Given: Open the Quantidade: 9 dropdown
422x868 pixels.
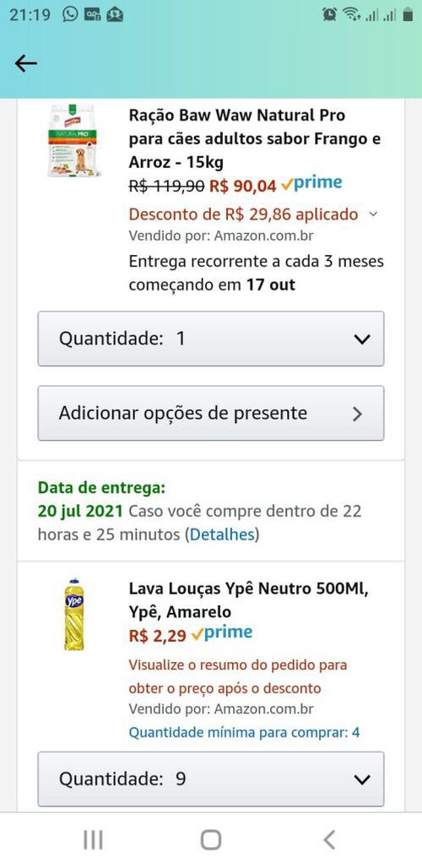Looking at the screenshot, I should click(211, 778).
